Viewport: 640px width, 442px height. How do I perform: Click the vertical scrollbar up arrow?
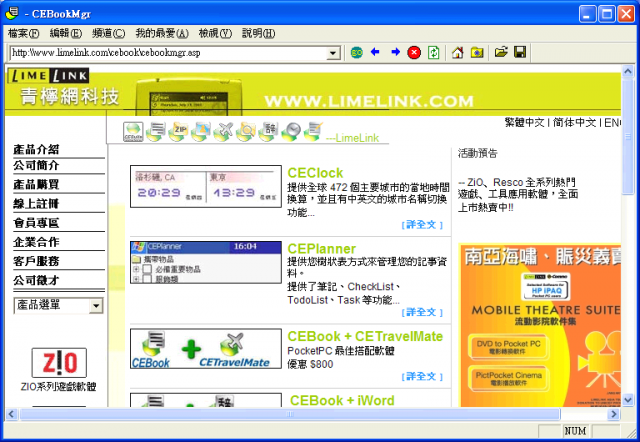pyautogui.click(x=628, y=71)
